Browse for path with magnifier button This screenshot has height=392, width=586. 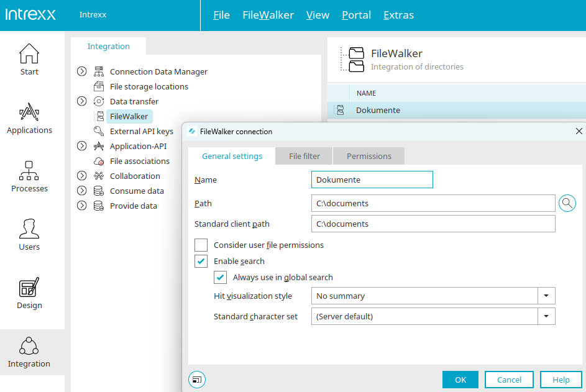567,203
